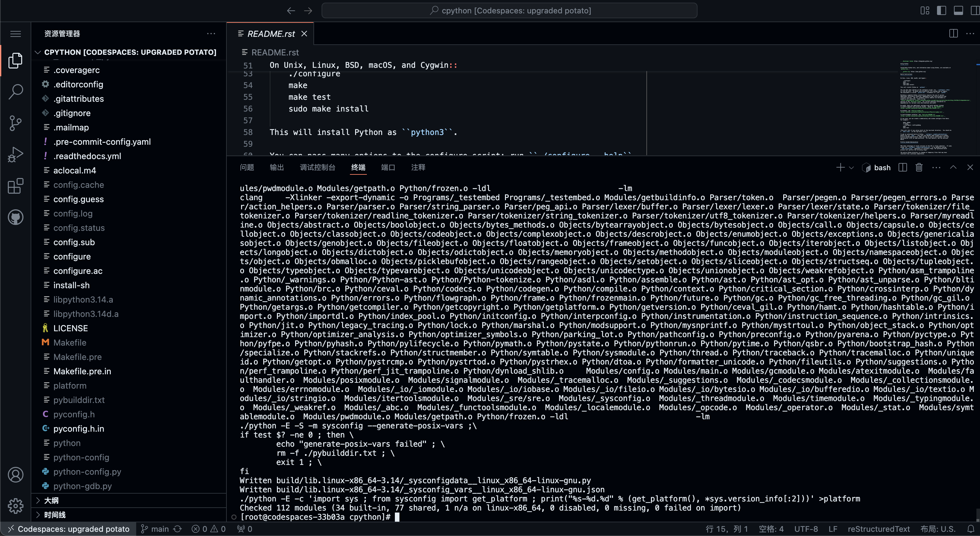Toggle the bottom panel visibility
This screenshot has height=536, width=980.
(x=958, y=10)
